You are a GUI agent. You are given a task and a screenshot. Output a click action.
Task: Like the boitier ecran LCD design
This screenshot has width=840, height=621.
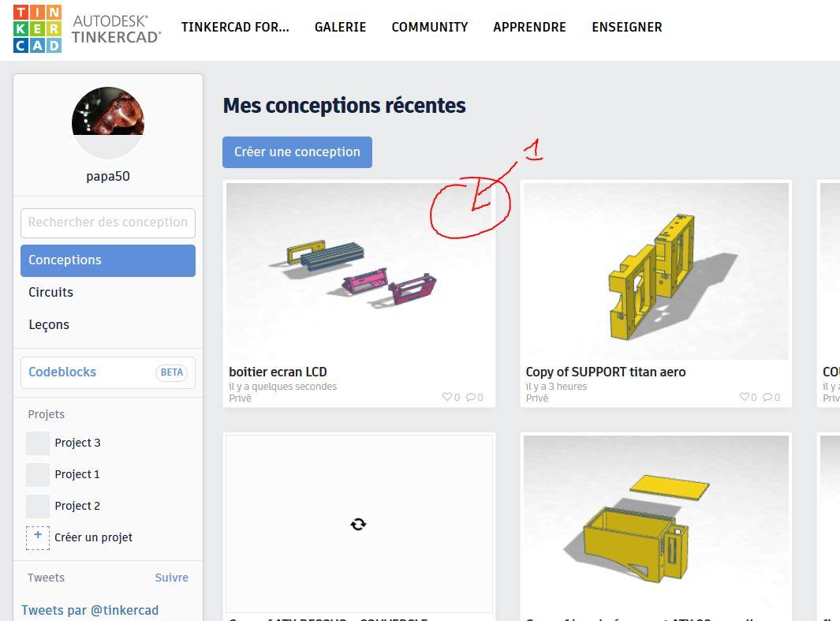click(x=446, y=397)
